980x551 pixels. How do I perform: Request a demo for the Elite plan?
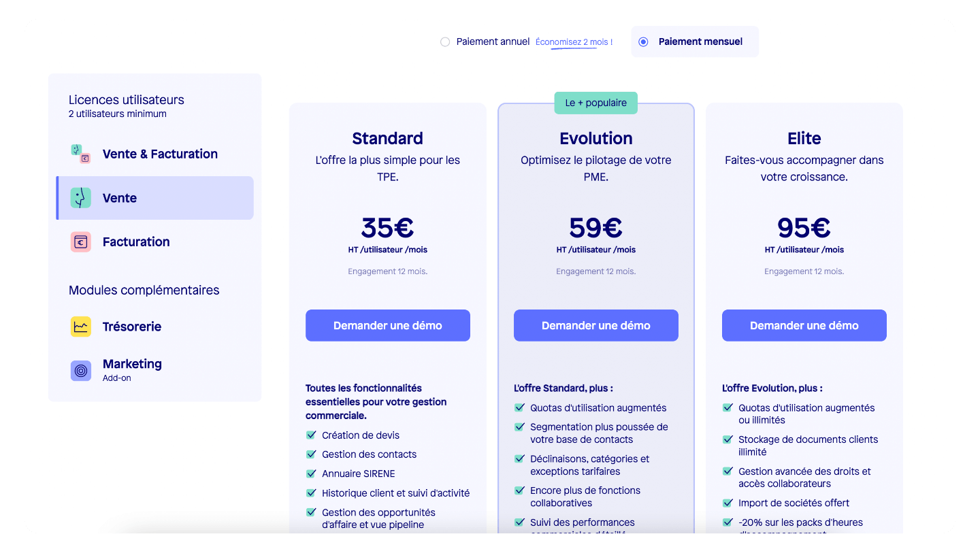(x=804, y=325)
